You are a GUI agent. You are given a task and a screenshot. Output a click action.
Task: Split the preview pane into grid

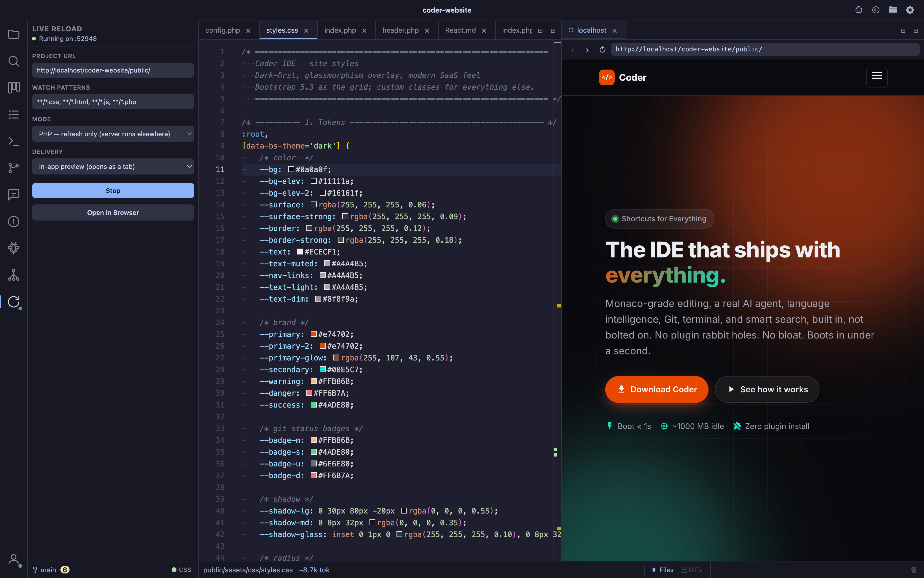(916, 31)
